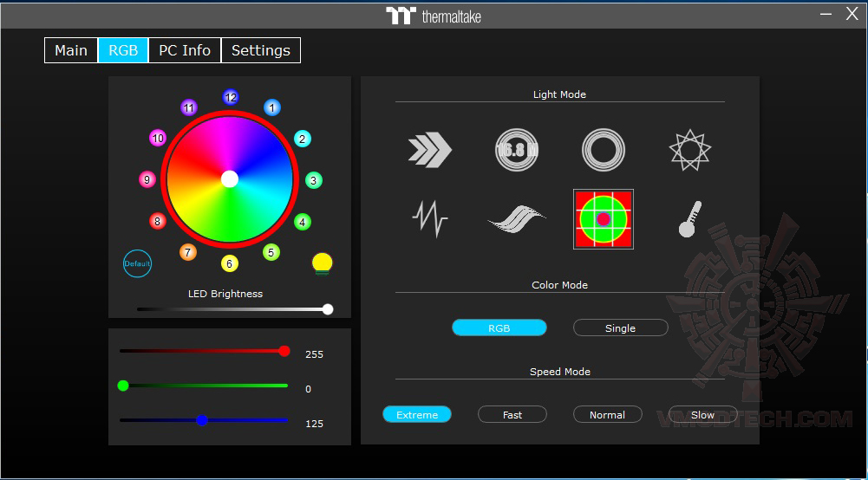Viewport: 868px width, 480px height.
Task: Click the white center of the color wheel
Action: [230, 179]
